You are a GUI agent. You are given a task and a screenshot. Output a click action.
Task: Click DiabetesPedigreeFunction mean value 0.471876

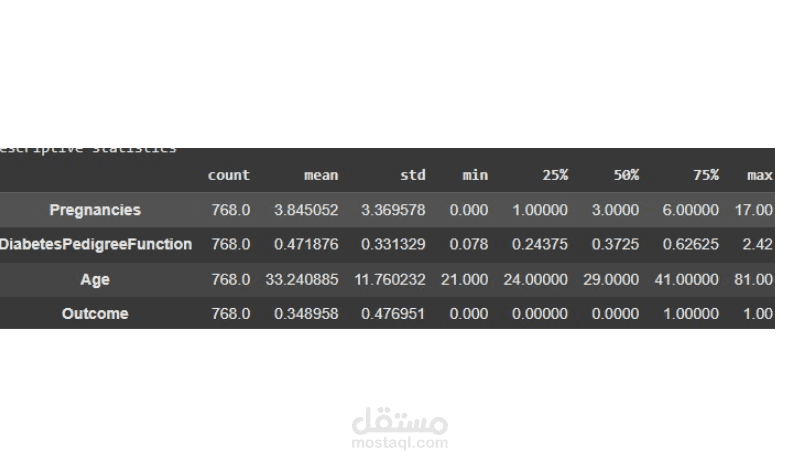pyautogui.click(x=306, y=244)
